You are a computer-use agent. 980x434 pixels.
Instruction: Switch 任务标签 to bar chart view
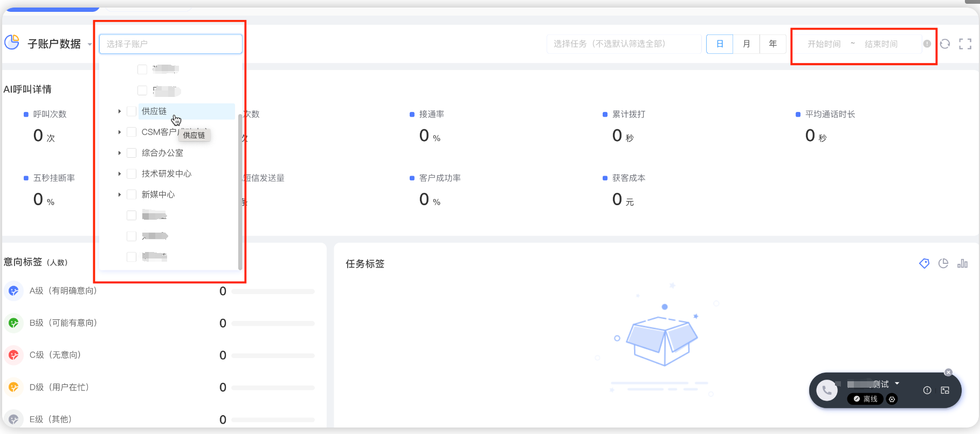(x=962, y=263)
